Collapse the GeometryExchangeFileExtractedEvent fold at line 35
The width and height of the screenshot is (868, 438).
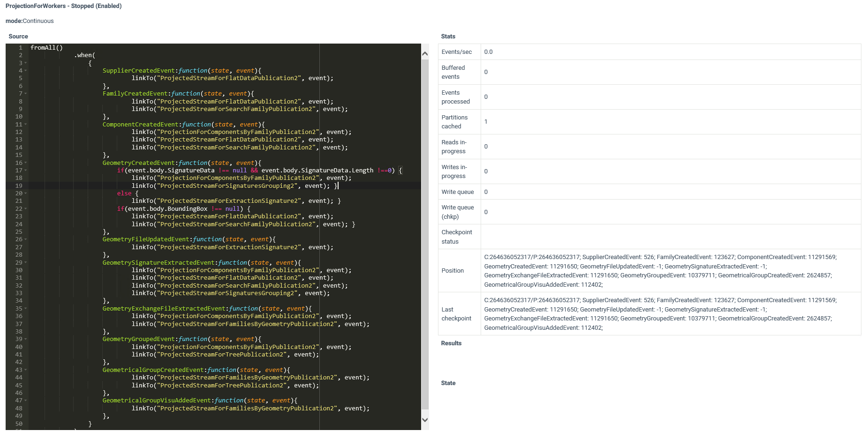(26, 309)
